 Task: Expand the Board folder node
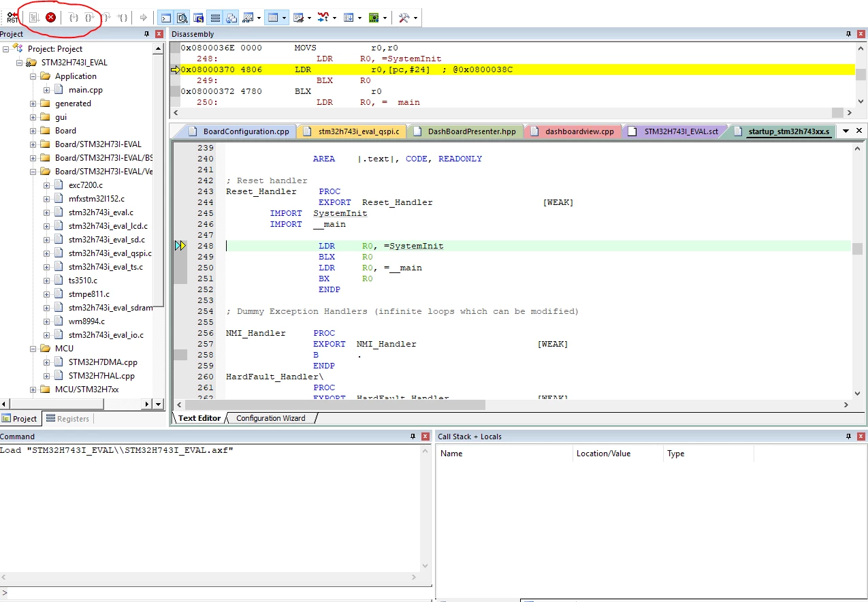pos(33,131)
